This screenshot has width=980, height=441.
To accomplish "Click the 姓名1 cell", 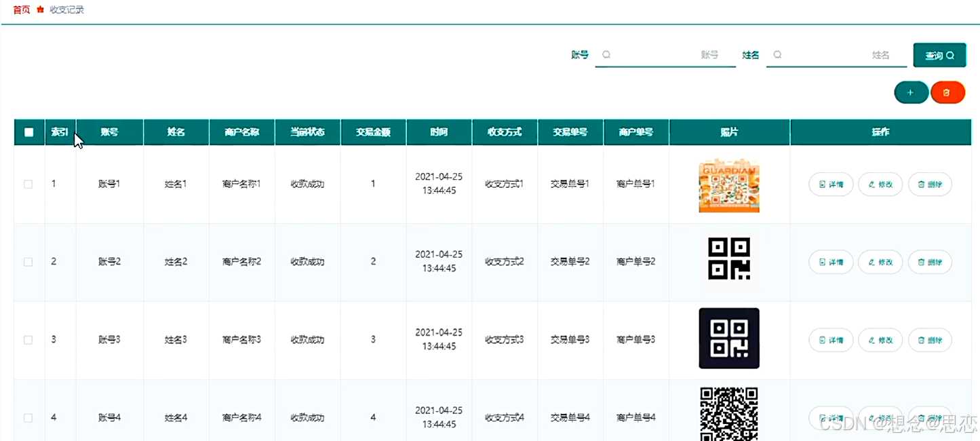I will [x=176, y=184].
